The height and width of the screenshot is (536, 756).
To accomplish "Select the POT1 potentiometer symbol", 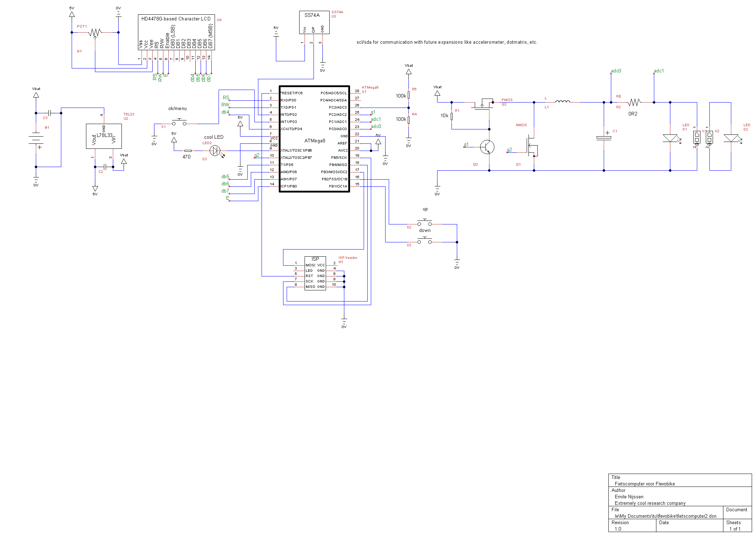I will tap(95, 33).
